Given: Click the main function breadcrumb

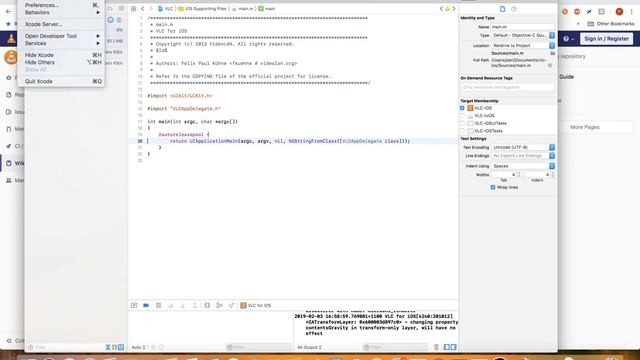Looking at the screenshot, I should pos(267,9).
